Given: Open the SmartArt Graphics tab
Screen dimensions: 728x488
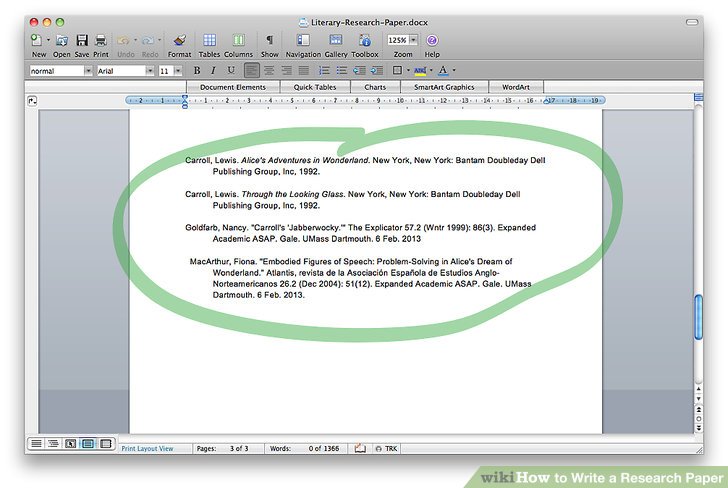Looking at the screenshot, I should point(444,87).
